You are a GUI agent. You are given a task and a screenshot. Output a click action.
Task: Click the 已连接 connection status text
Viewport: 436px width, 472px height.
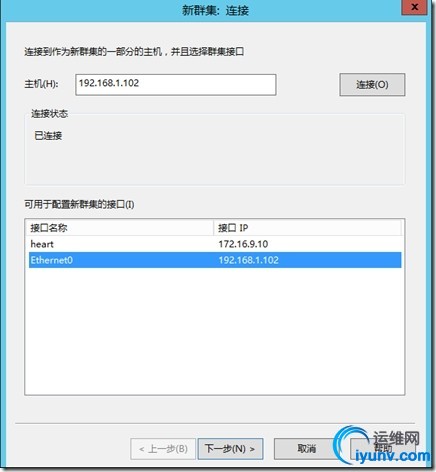48,136
